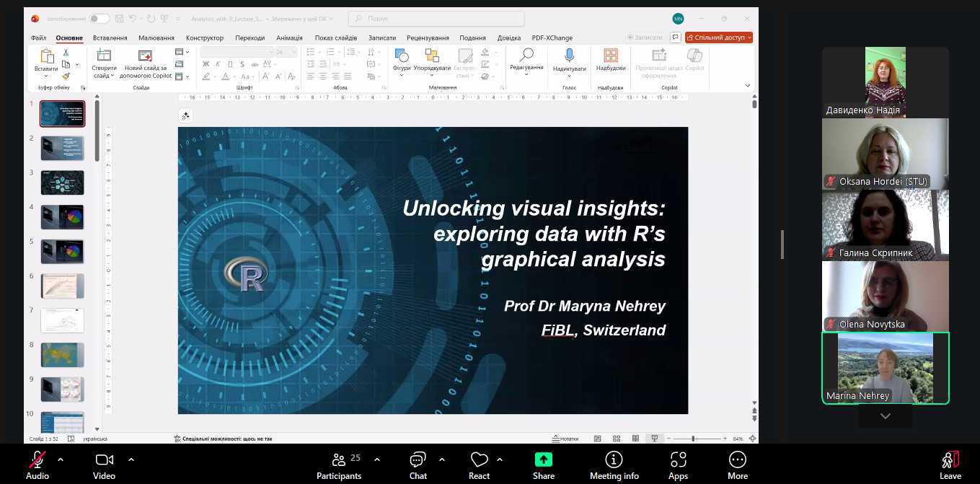
Task: Show more participant videos with down chevron
Action: click(885, 416)
